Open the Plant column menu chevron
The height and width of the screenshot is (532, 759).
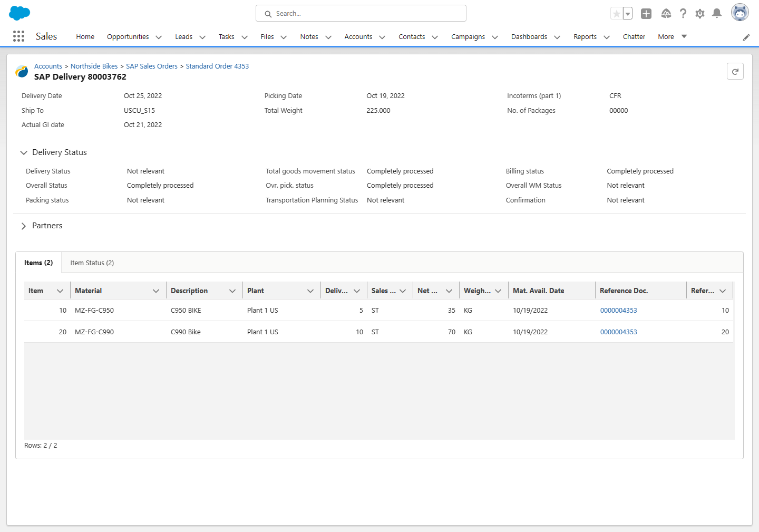point(310,291)
